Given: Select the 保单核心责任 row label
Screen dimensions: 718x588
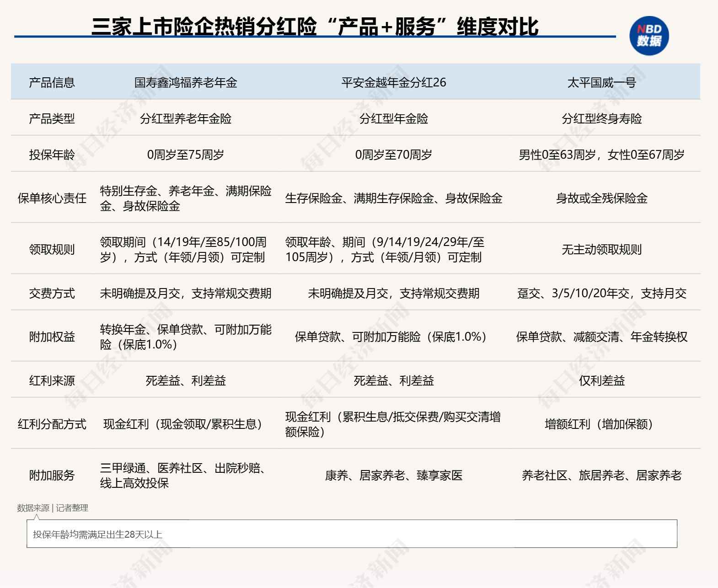Looking at the screenshot, I should [x=52, y=198].
